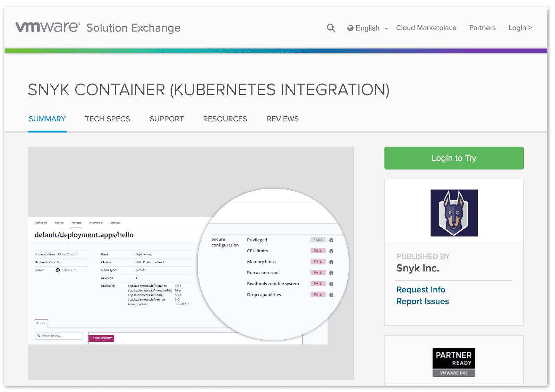Screen dimensions: 555x392
Task: Click the PASS badge for Privileged
Action: point(318,240)
